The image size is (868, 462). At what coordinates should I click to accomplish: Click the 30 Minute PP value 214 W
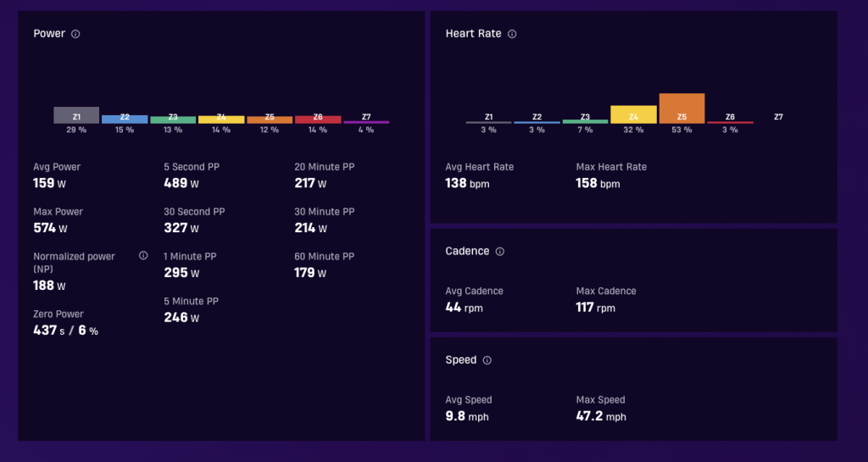tap(310, 228)
